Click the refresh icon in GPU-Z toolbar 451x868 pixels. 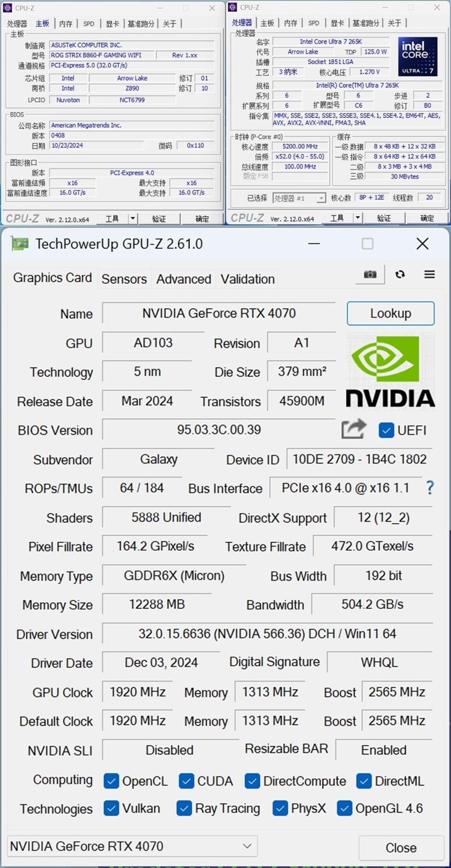click(400, 274)
